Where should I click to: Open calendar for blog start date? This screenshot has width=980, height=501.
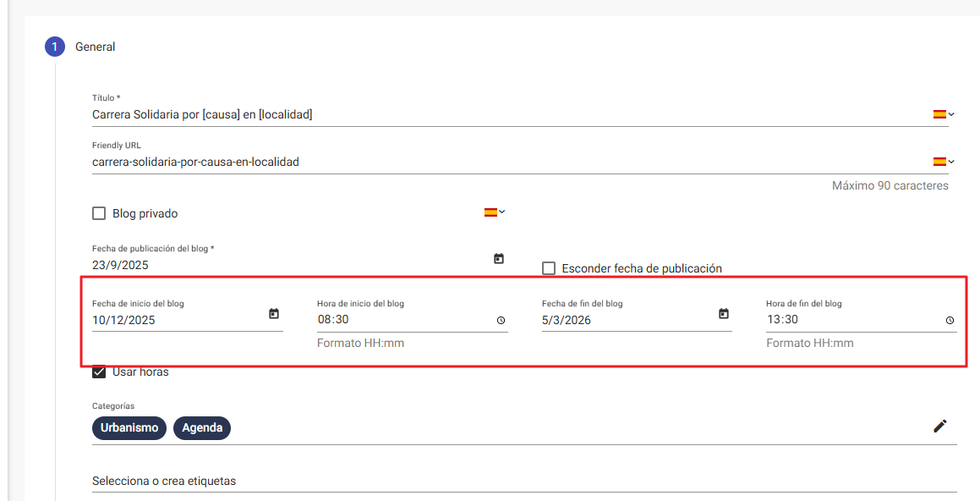[274, 314]
